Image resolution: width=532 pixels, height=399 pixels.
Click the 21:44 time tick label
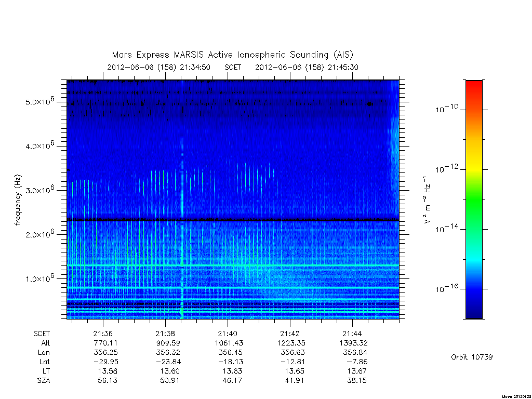[352, 334]
